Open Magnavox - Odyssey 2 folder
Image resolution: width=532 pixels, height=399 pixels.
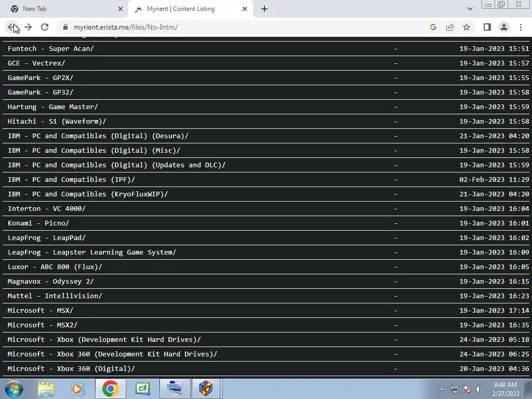(x=50, y=282)
